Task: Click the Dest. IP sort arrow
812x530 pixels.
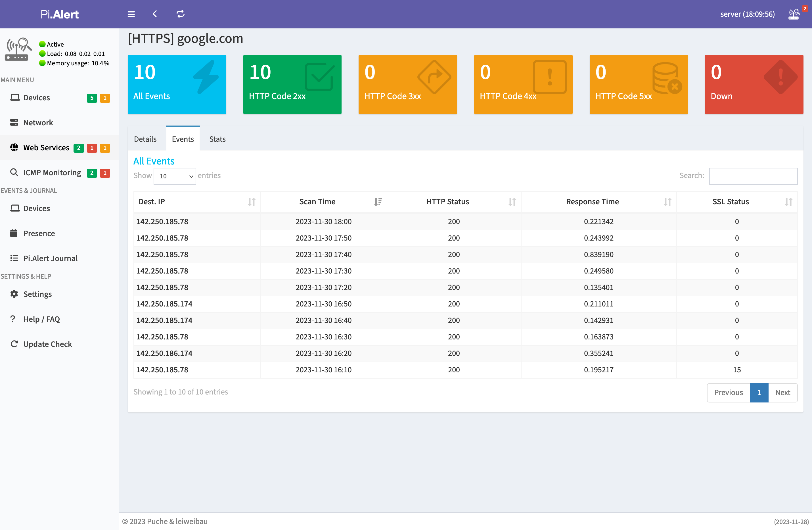Action: tap(252, 201)
